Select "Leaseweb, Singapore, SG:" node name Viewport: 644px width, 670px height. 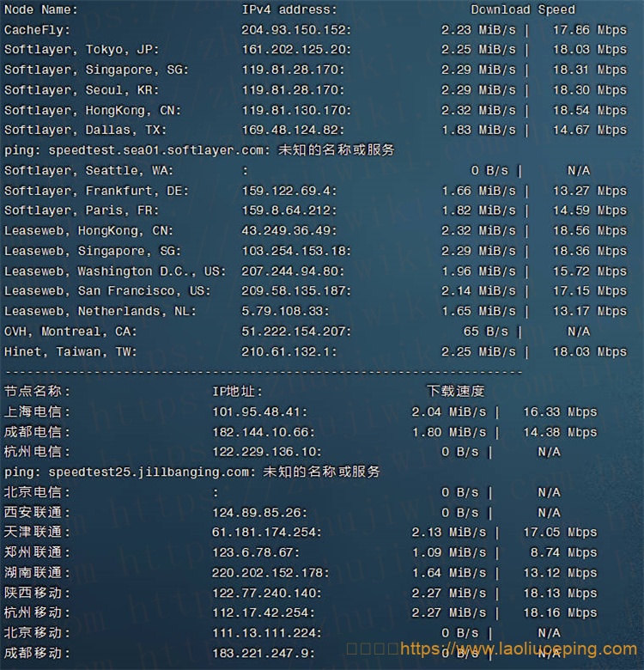coord(93,251)
